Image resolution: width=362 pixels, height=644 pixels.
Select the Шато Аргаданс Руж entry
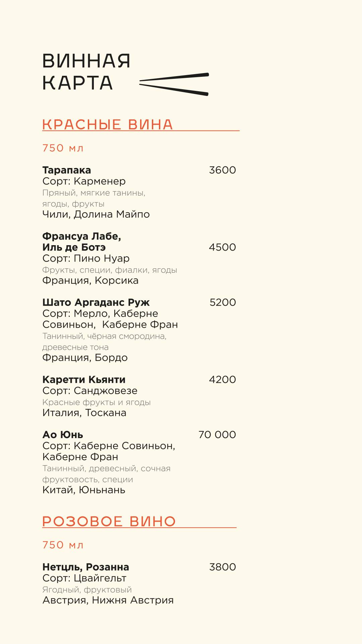pos(96,303)
